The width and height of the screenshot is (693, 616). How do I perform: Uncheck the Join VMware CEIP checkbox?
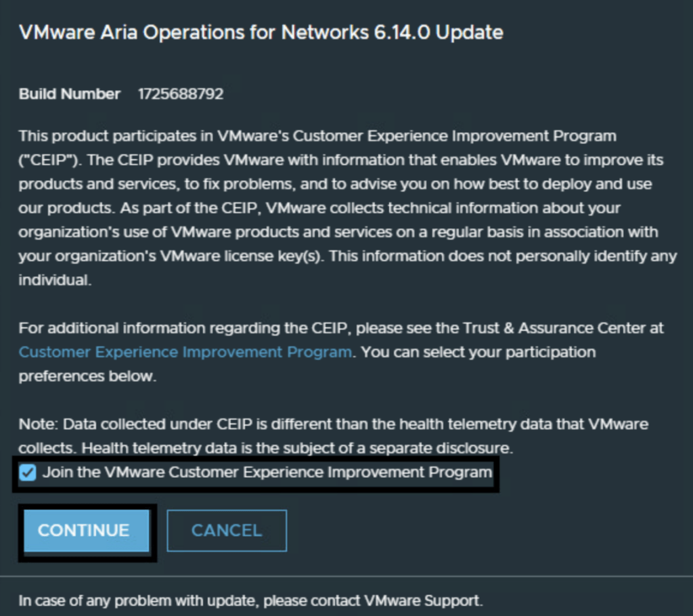coord(28,472)
